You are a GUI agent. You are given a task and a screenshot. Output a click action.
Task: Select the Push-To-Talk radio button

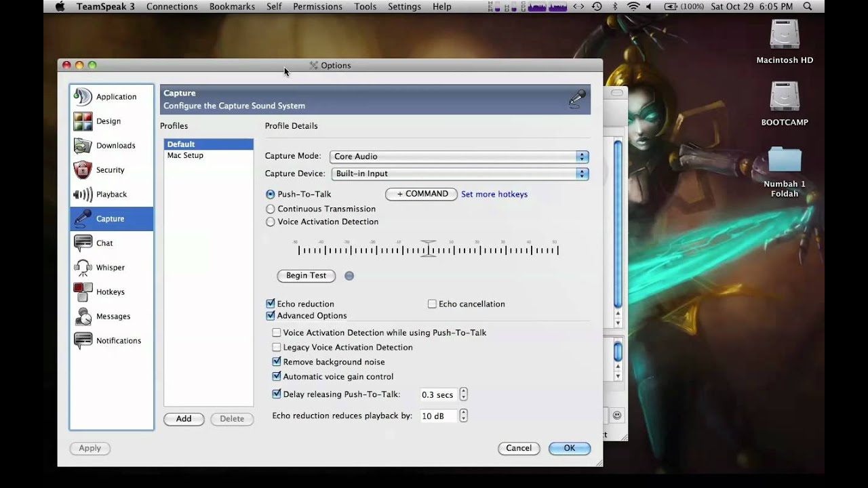(271, 195)
